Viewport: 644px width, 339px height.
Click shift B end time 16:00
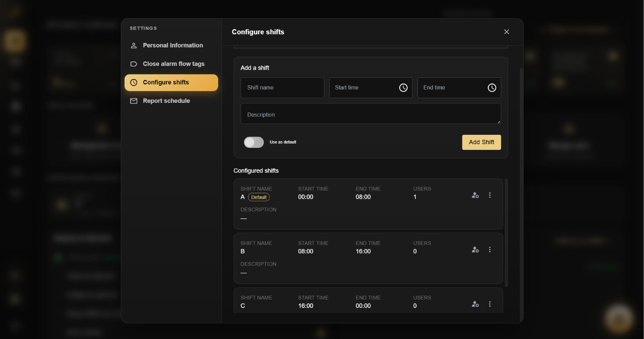coord(363,251)
